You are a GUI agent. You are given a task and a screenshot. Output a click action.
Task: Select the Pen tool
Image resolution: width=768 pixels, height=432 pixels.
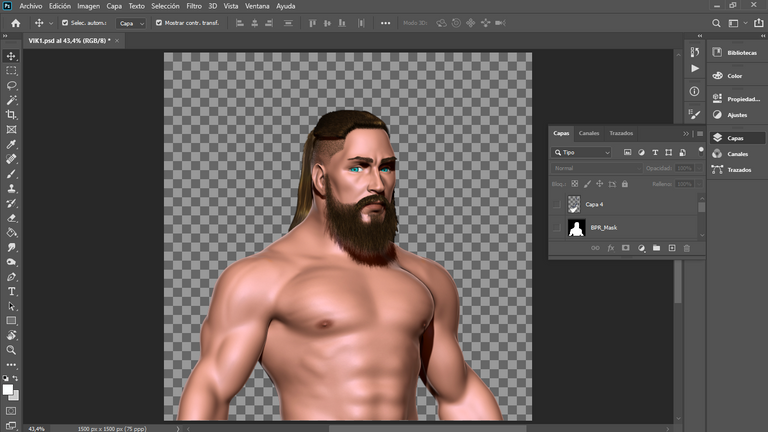click(x=11, y=277)
